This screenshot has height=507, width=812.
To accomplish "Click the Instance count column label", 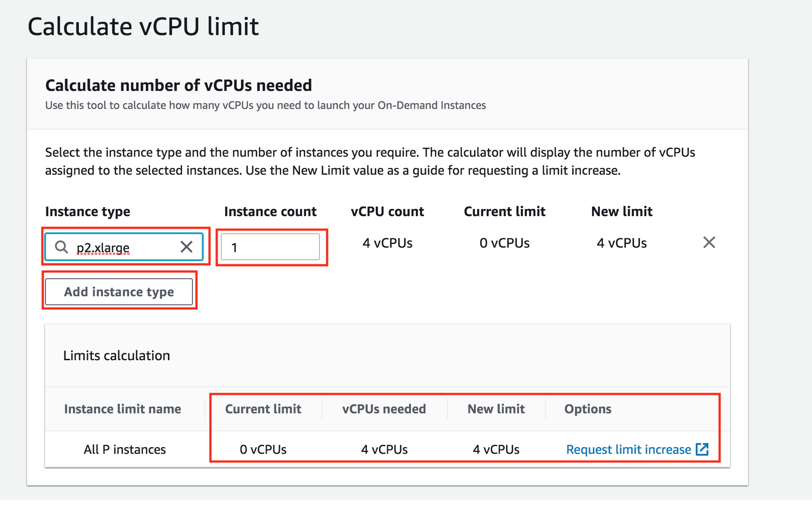I will (x=270, y=211).
